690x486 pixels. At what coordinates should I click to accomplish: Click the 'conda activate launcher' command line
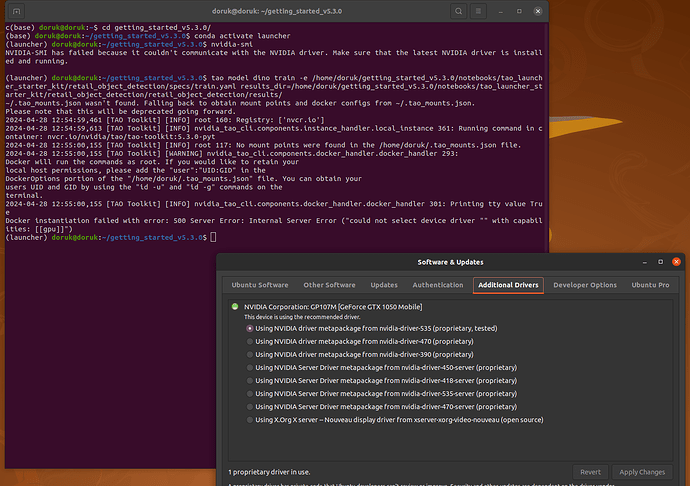coord(148,36)
